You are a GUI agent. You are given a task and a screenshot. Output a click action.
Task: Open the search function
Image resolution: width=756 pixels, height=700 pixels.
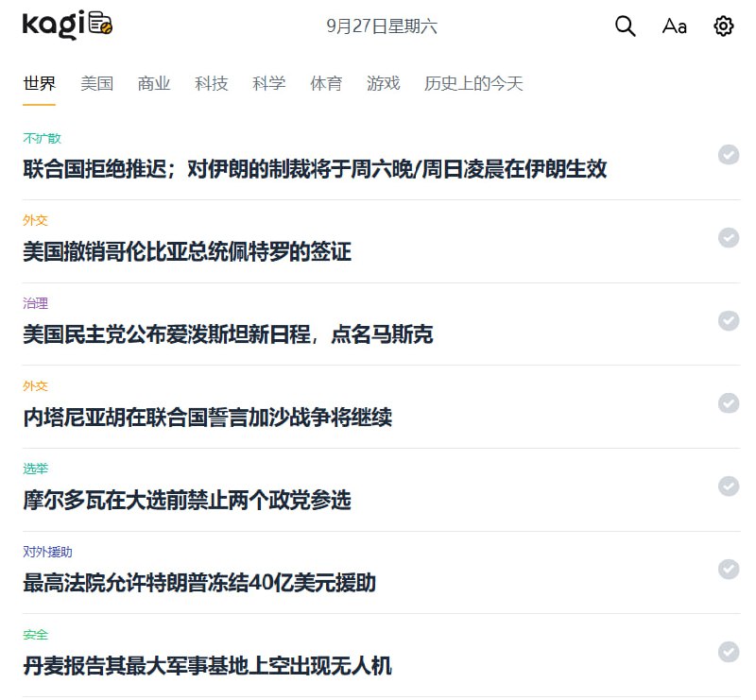click(x=625, y=26)
